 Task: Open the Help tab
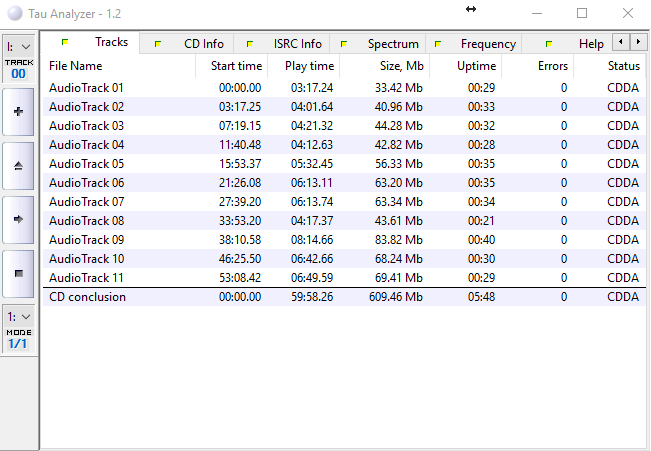567,44
